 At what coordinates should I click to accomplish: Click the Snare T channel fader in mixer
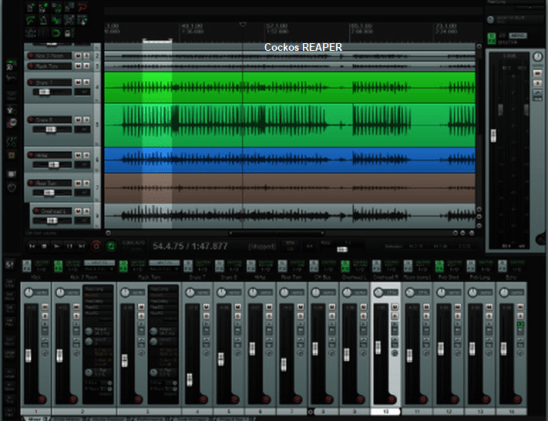coord(189,379)
